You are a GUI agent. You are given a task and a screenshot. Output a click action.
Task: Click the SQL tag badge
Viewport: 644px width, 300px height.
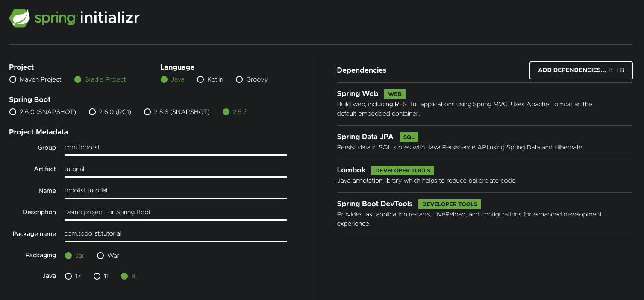409,137
